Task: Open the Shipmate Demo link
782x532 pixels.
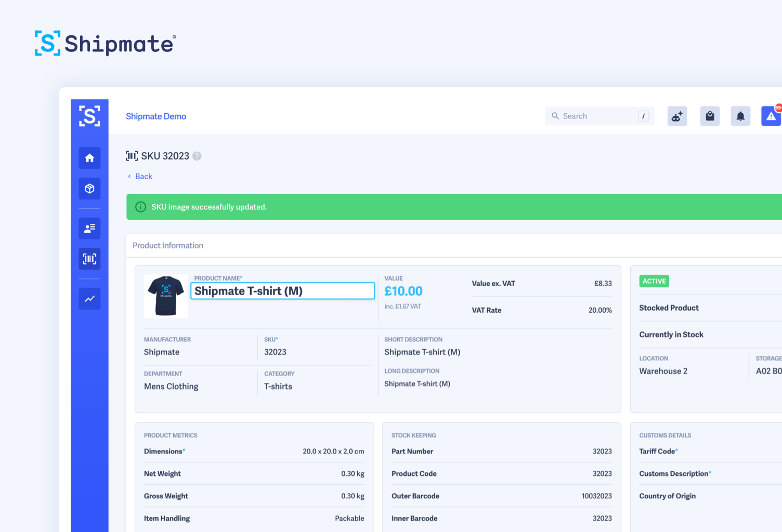Action: pos(156,116)
